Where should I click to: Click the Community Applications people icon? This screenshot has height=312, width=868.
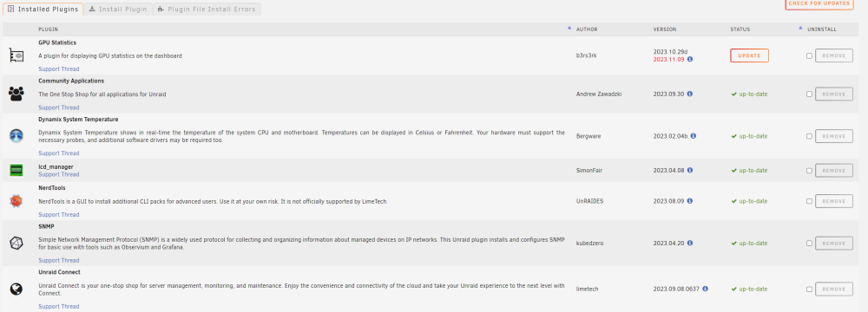pos(16,94)
